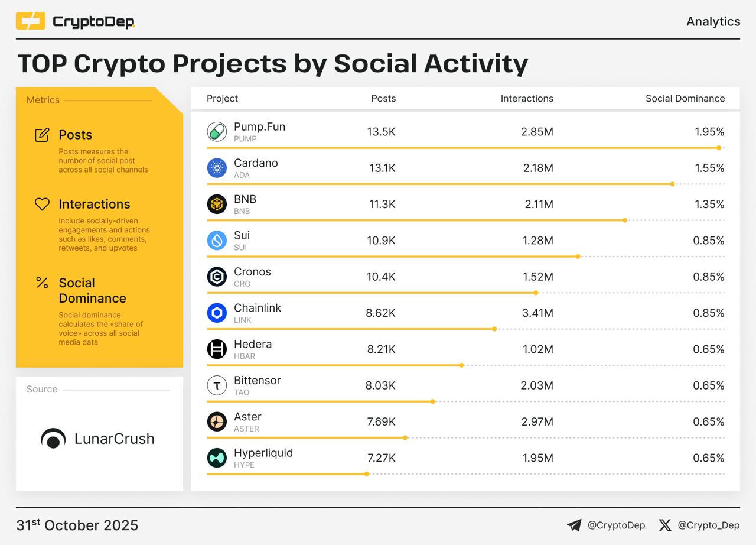Image resolution: width=756 pixels, height=545 pixels.
Task: Click the CryptoDep logo at top
Action: 75,22
